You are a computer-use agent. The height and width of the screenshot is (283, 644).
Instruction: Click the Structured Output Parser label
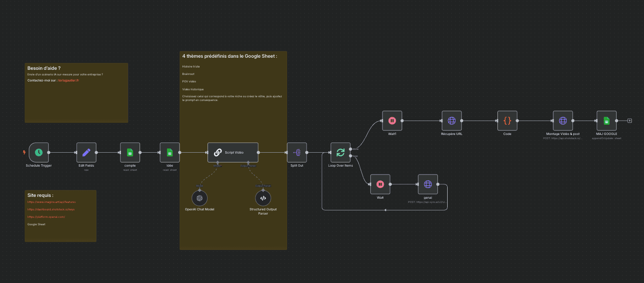coord(263,211)
